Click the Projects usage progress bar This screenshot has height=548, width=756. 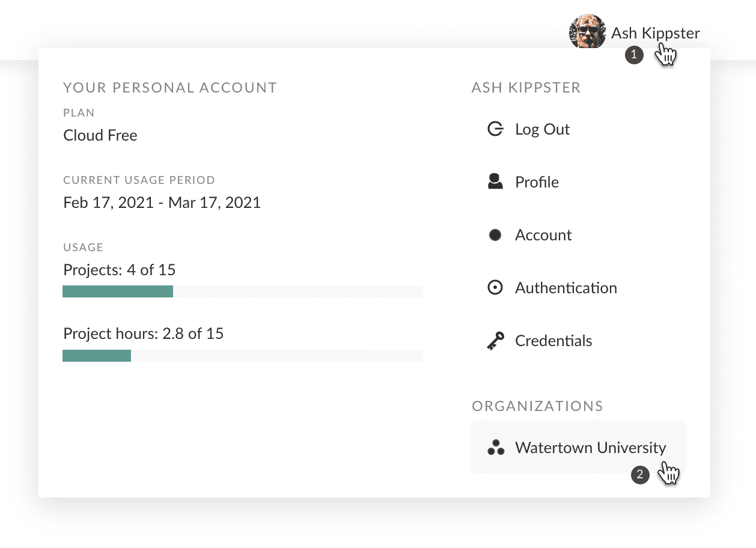pos(242,291)
